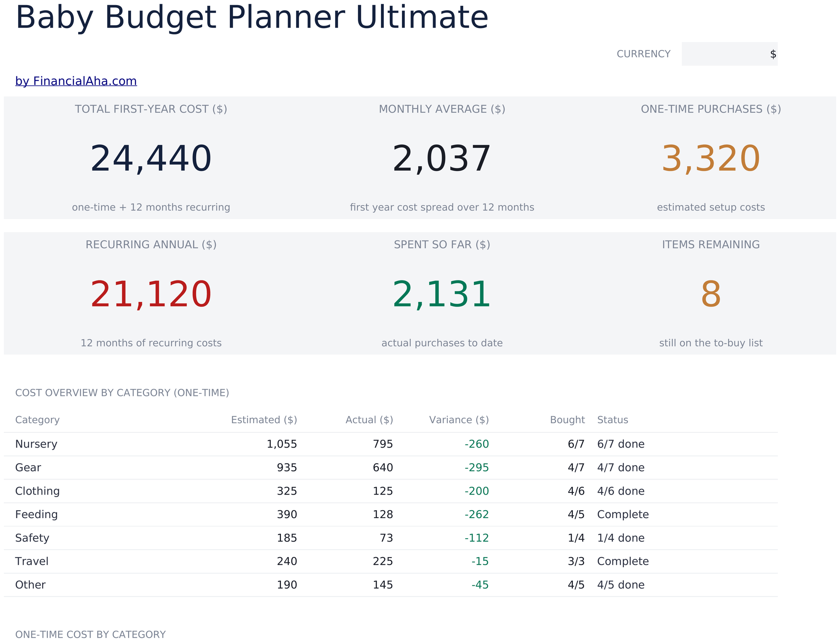Image resolution: width=840 pixels, height=642 pixels.
Task: Click the Gear estimated cost 935
Action: (x=287, y=468)
